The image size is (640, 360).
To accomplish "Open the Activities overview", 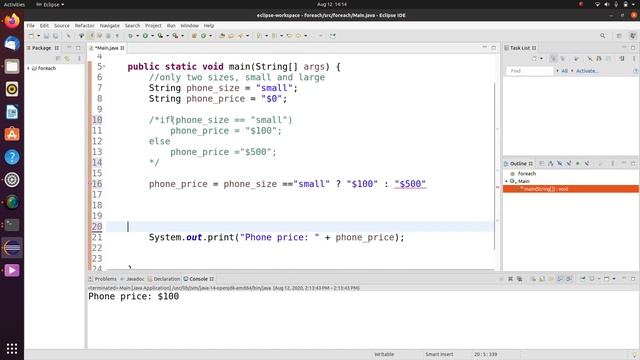I will coord(14,4).
